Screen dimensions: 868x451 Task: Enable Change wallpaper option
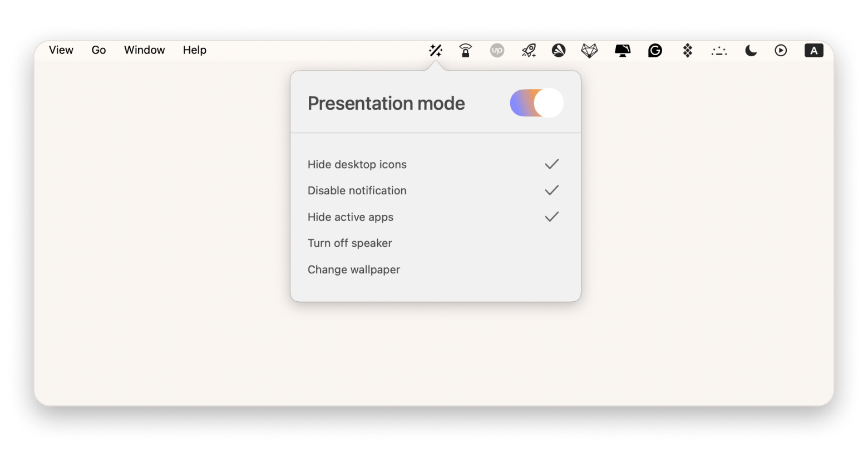354,269
